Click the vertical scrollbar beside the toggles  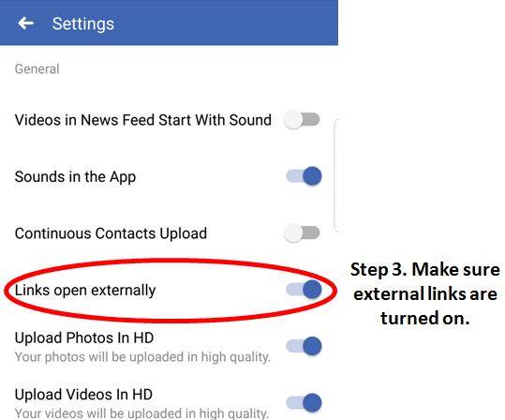click(x=335, y=175)
